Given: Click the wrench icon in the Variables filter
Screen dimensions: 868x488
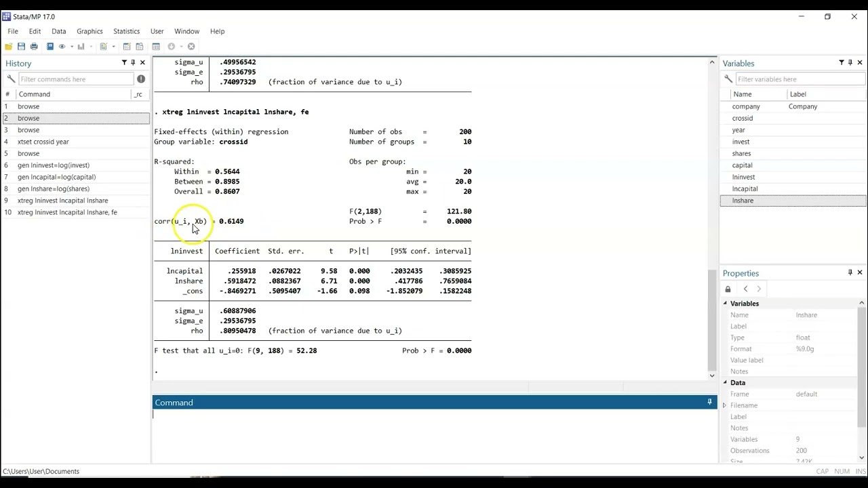Looking at the screenshot, I should [x=728, y=79].
